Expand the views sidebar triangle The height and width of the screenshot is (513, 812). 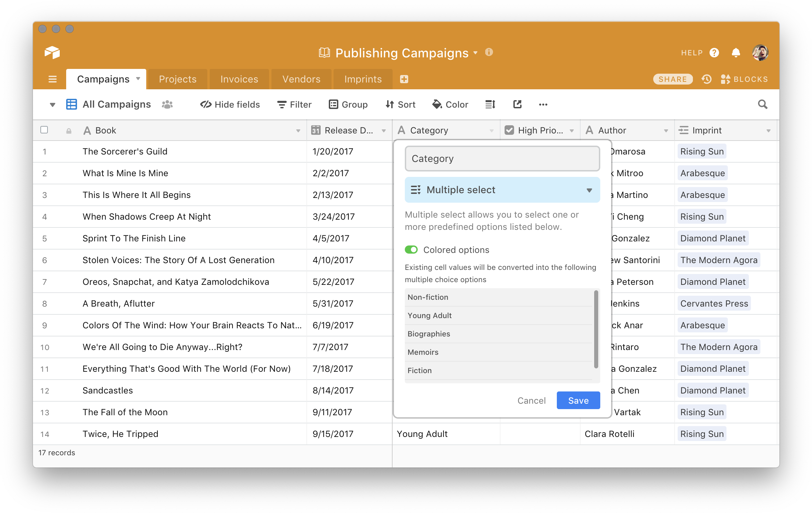(x=52, y=105)
